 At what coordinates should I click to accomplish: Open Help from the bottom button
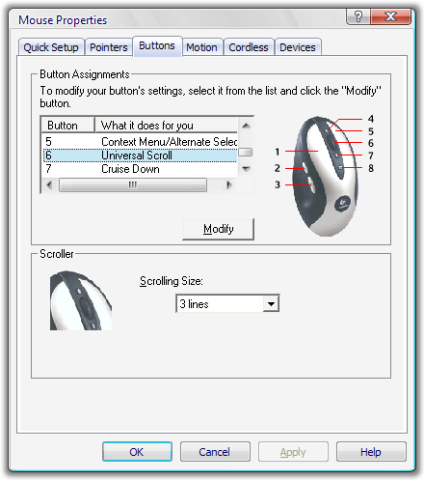coord(371,452)
